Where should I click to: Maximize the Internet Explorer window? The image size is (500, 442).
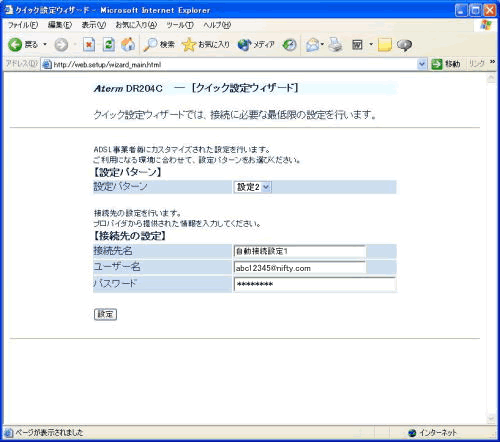(x=475, y=10)
